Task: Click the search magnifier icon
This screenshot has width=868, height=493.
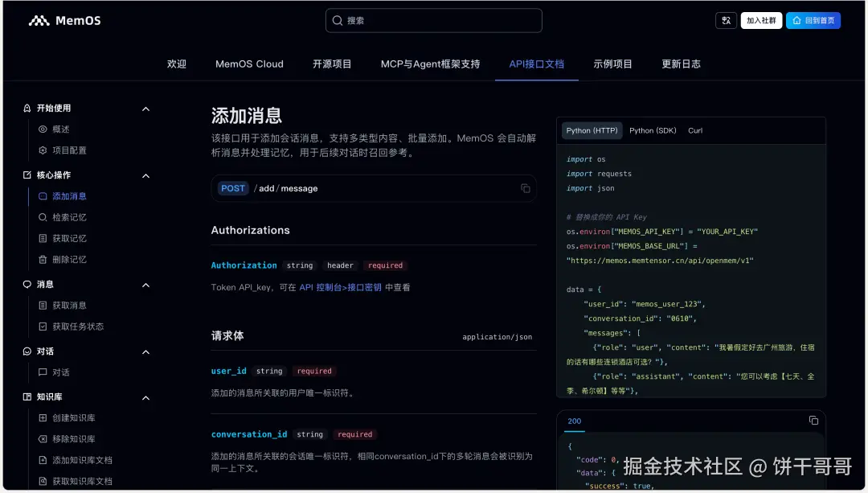Action: click(x=337, y=20)
